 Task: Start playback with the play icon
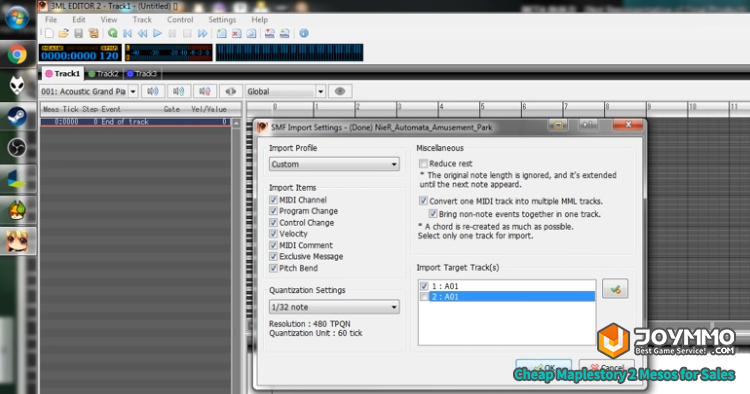(x=157, y=33)
